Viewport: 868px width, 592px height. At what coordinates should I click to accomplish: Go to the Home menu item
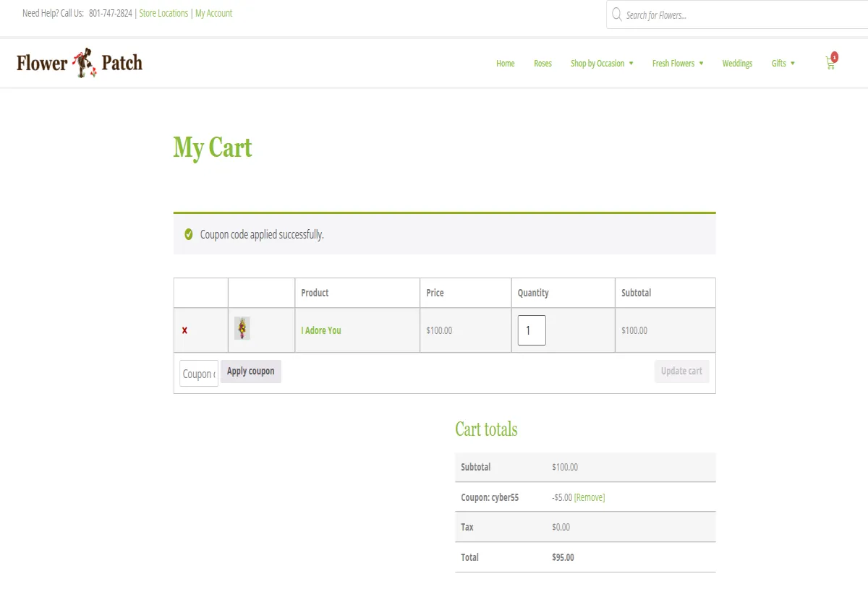(x=505, y=64)
